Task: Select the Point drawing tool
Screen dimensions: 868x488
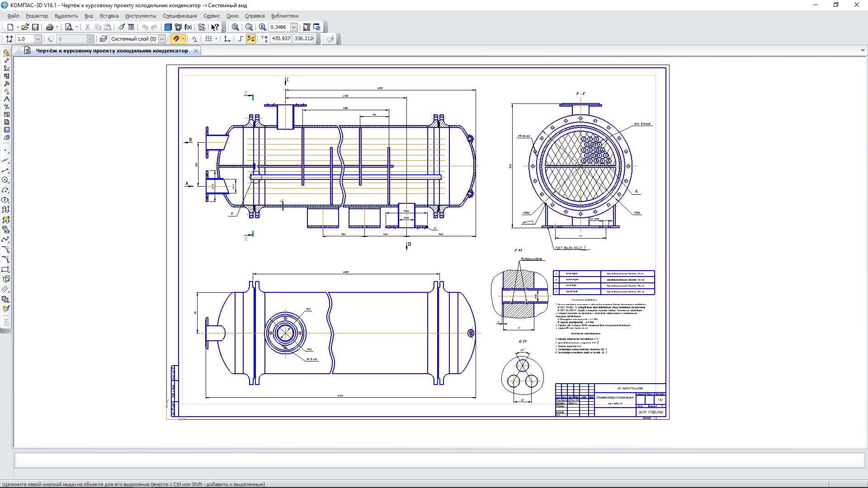Action: point(5,150)
